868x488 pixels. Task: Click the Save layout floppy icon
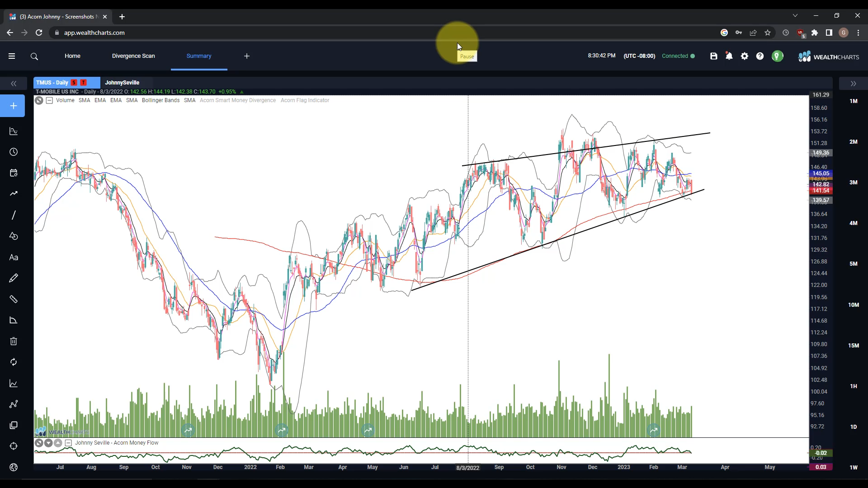[714, 56]
